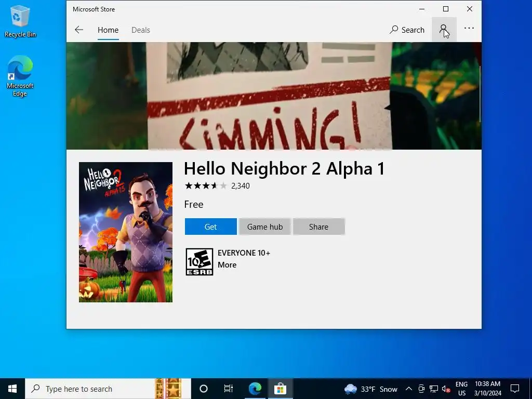This screenshot has width=532, height=399.
Task: Open the Game hub button
Action: 265,227
